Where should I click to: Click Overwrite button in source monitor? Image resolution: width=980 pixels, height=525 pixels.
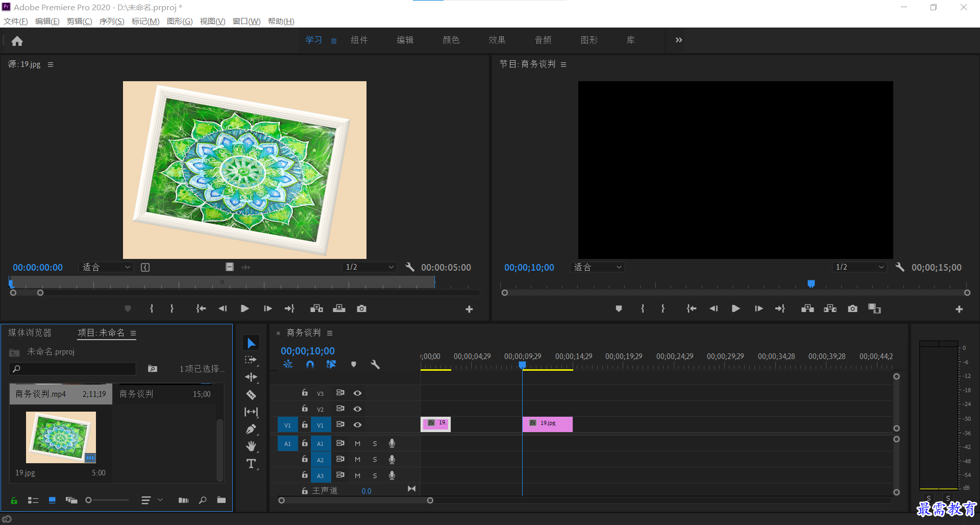pyautogui.click(x=339, y=308)
